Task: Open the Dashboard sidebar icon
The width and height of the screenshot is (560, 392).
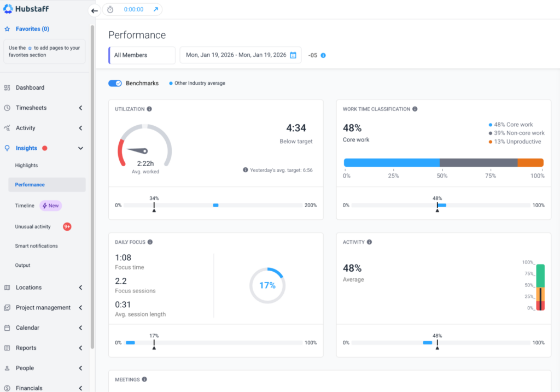Action: 8,87
